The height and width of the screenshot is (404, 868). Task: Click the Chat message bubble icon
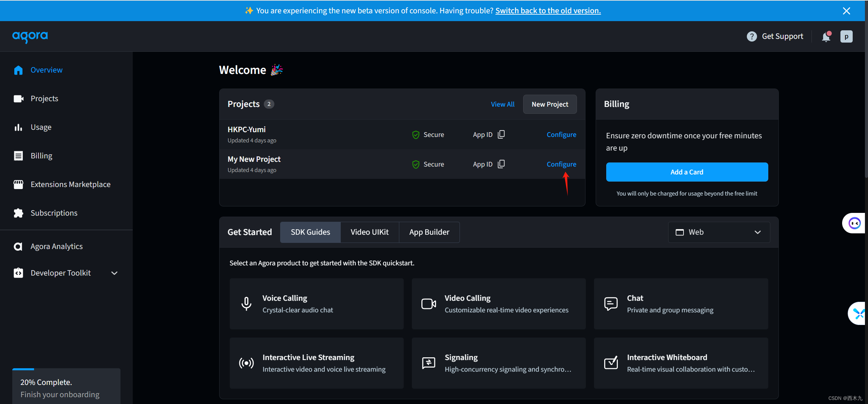tap(611, 304)
